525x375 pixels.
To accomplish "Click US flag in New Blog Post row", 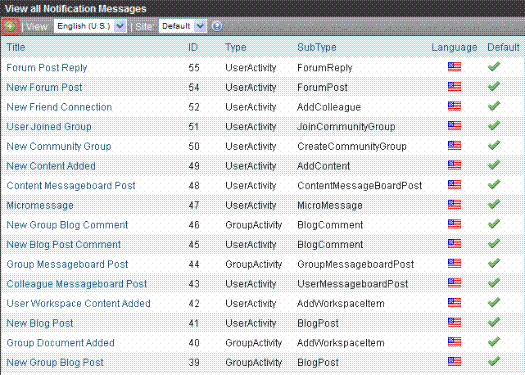I will [454, 322].
